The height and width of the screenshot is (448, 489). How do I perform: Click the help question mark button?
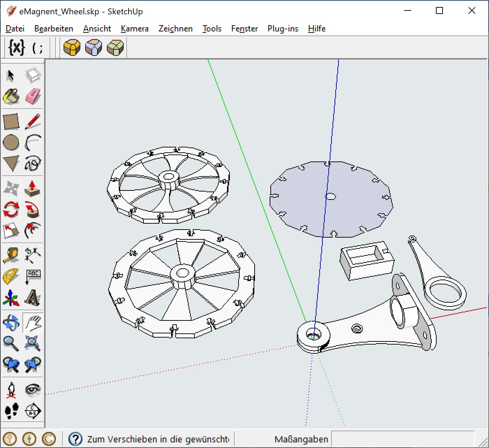75,439
